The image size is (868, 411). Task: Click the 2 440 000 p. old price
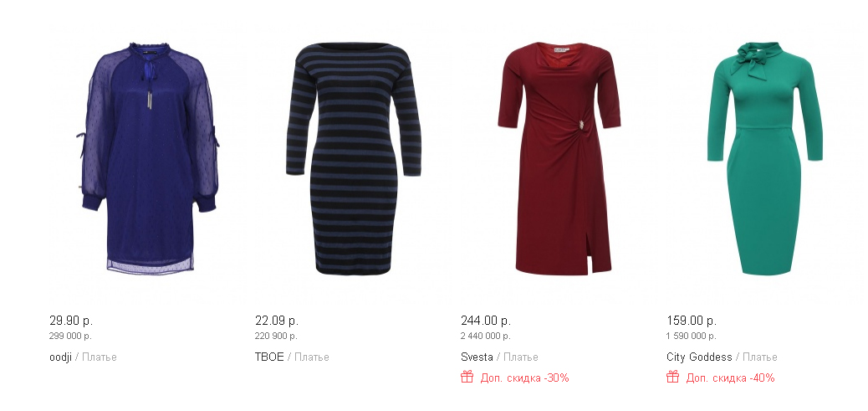(x=486, y=337)
